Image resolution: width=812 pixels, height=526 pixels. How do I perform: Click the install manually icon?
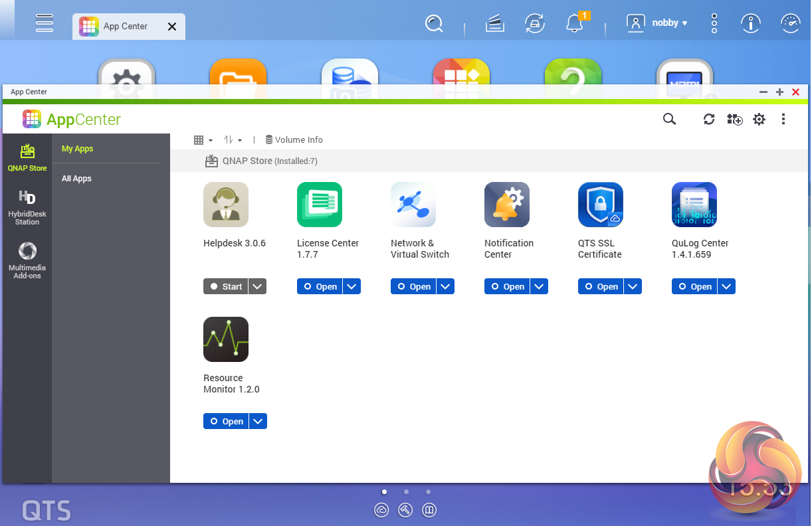pos(734,119)
